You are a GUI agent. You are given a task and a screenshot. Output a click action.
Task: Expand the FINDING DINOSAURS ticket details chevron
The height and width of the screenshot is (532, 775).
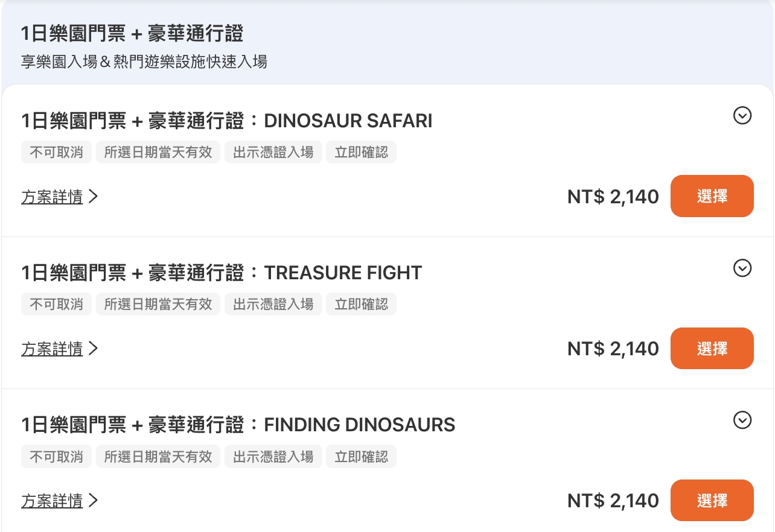coord(742,420)
